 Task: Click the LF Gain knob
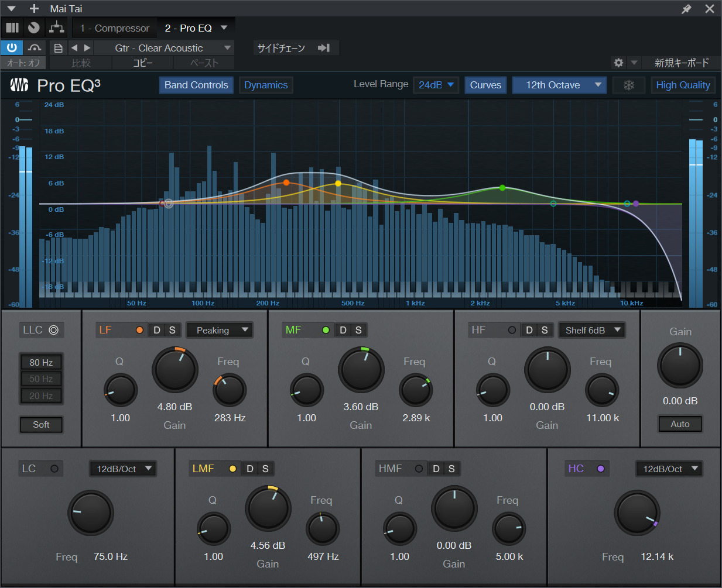pos(175,370)
